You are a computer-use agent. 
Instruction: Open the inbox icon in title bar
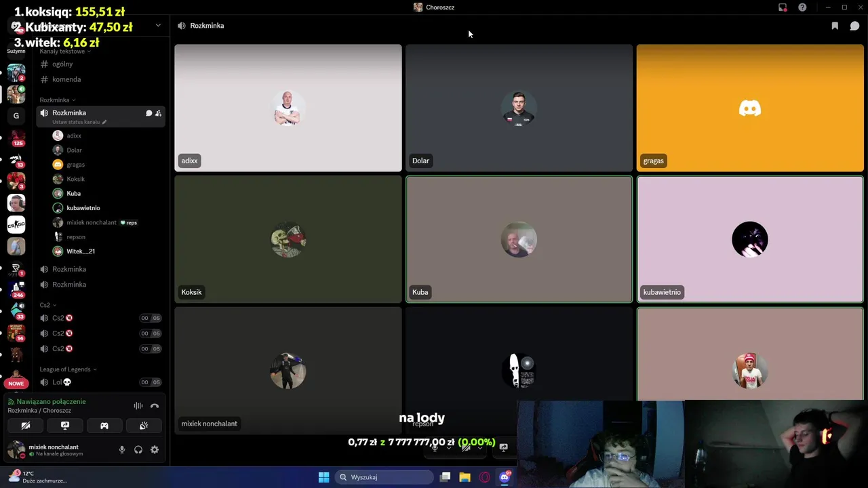coord(783,7)
